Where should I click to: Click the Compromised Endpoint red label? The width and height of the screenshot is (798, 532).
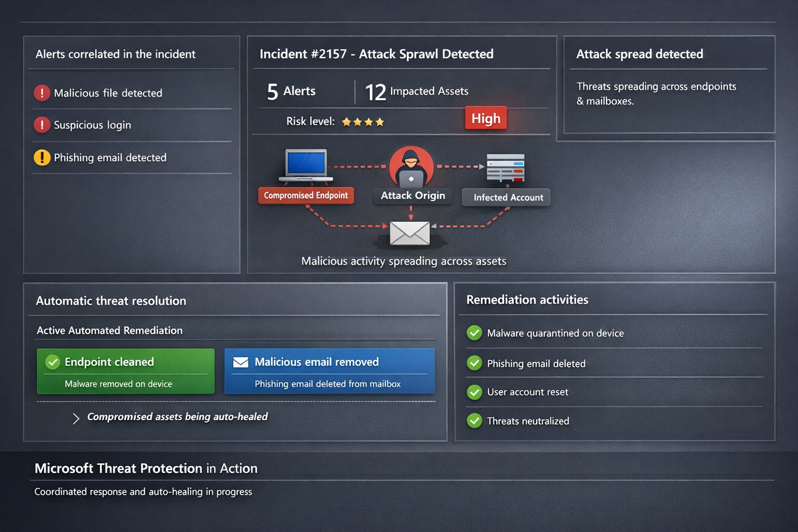pos(306,195)
